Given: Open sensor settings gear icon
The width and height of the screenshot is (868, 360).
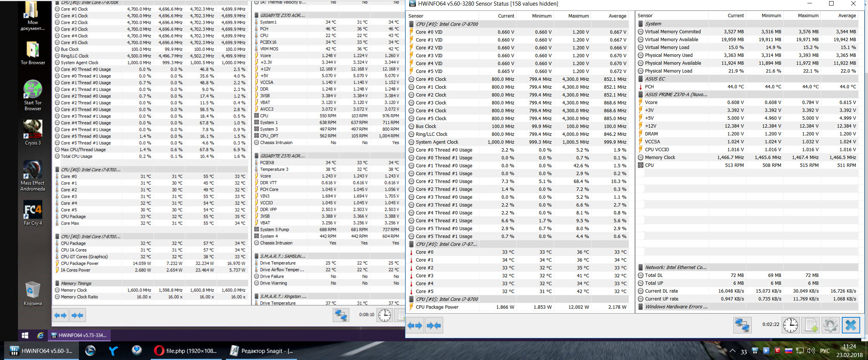Looking at the screenshot, I should [830, 325].
